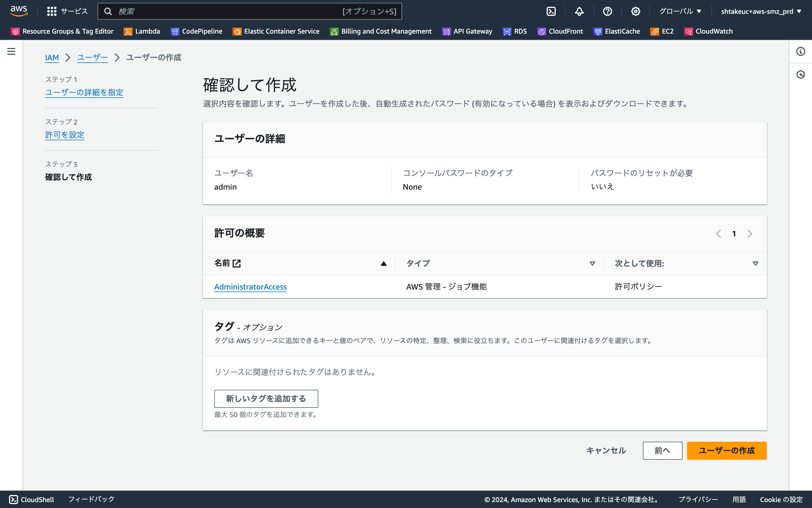Click the orange ユーザーの作成 button

tap(727, 450)
